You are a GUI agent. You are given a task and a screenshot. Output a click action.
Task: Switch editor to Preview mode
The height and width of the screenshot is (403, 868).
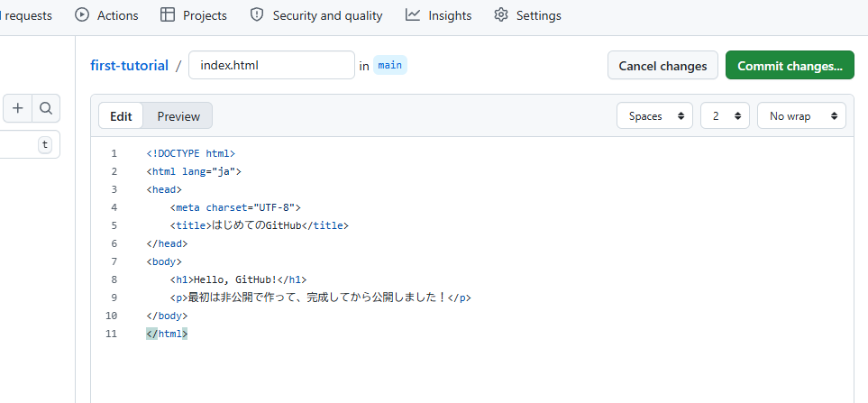click(178, 116)
